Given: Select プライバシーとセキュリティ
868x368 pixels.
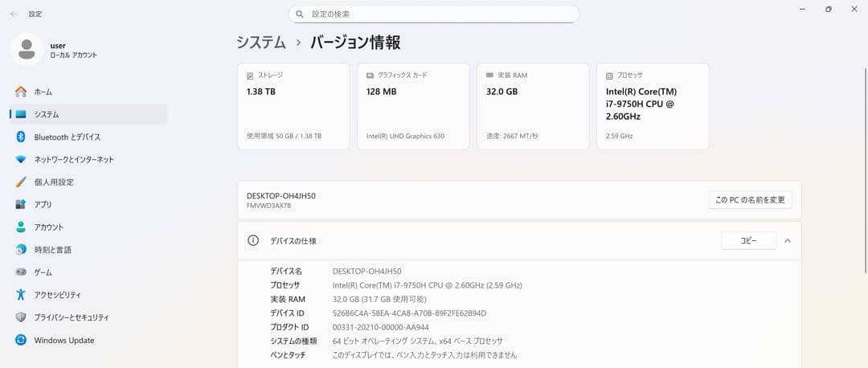Looking at the screenshot, I should coord(88,317).
